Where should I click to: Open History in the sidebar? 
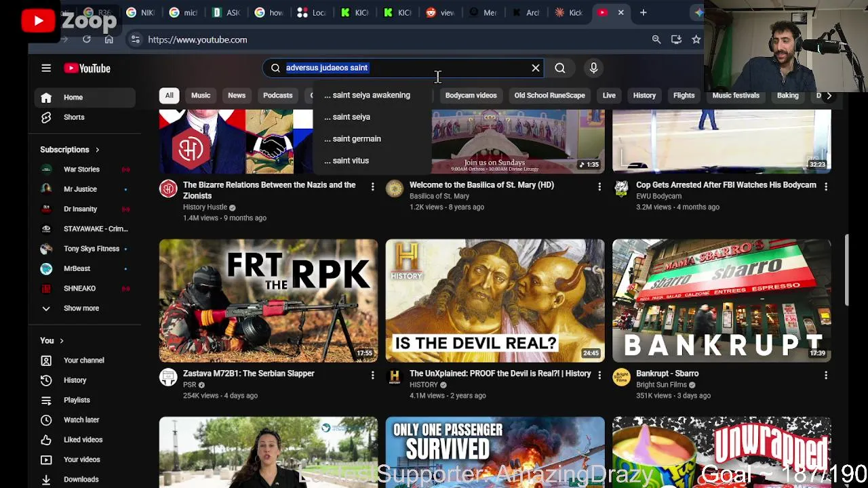85,380
